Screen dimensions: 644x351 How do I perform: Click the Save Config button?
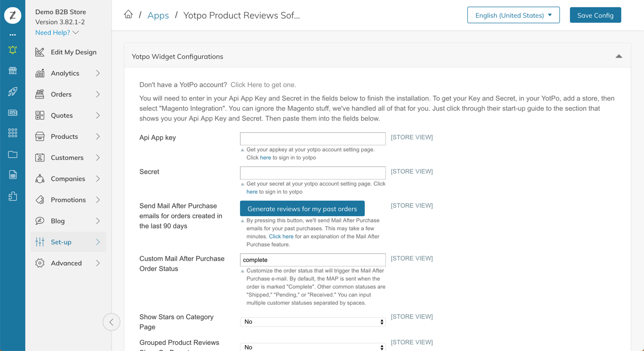(x=595, y=15)
